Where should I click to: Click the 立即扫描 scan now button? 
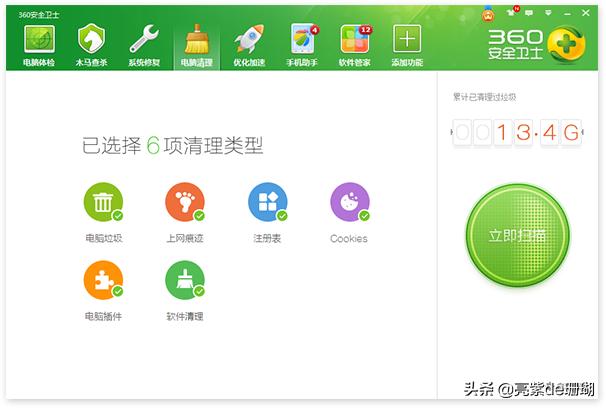[x=517, y=235]
